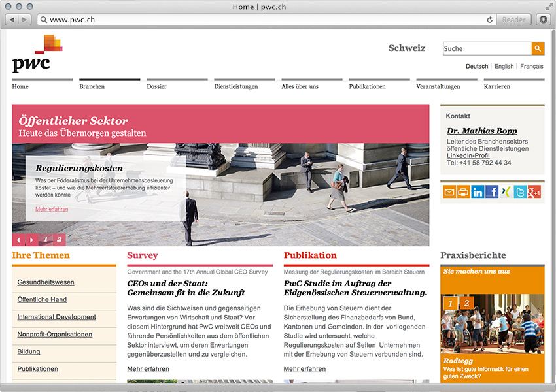556x392 pixels.
Task: Open the Publikationen navigation item
Action: (367, 86)
